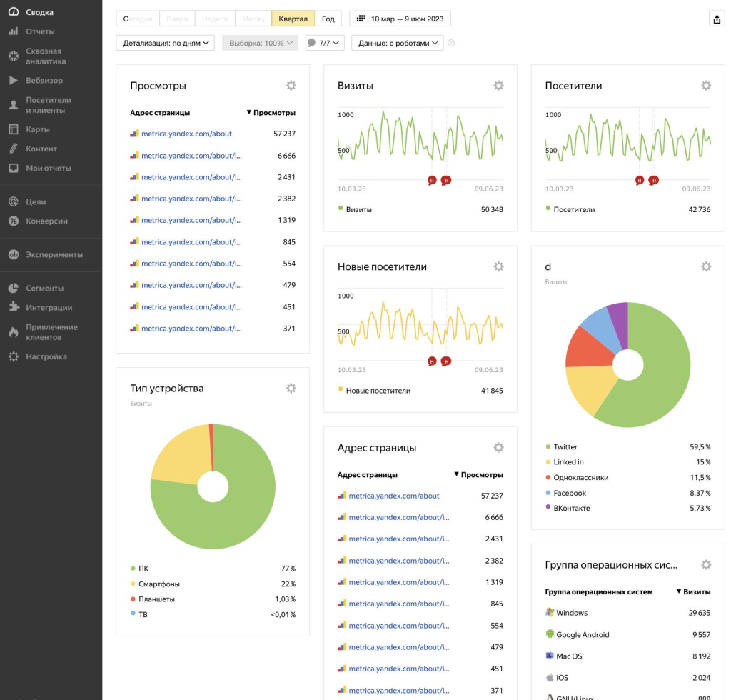The image size is (731, 700).
Task: Open Тип устройства widget settings gear
Action: click(x=291, y=389)
